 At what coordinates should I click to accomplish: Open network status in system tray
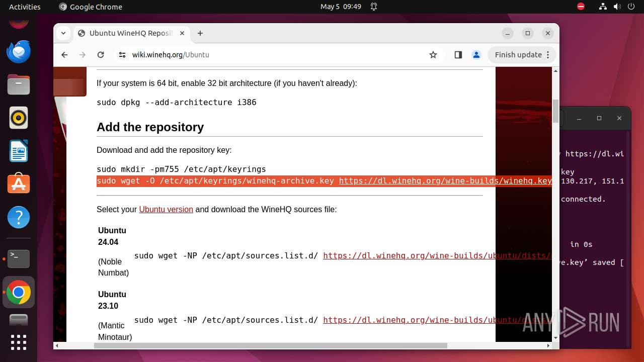click(603, 7)
